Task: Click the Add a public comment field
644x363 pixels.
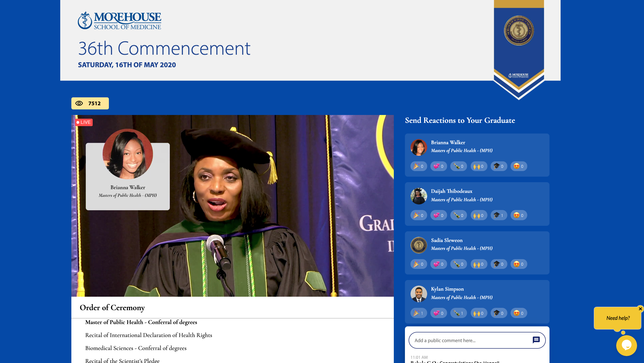Action: pyautogui.click(x=470, y=341)
